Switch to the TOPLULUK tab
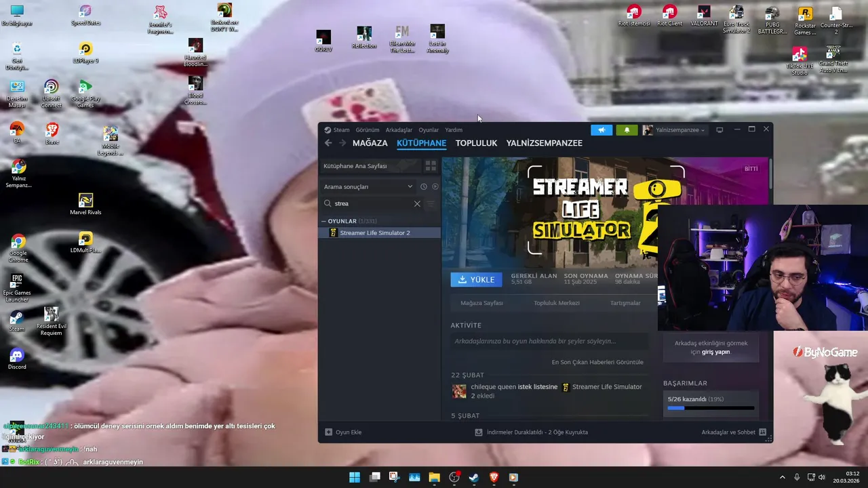 [476, 143]
